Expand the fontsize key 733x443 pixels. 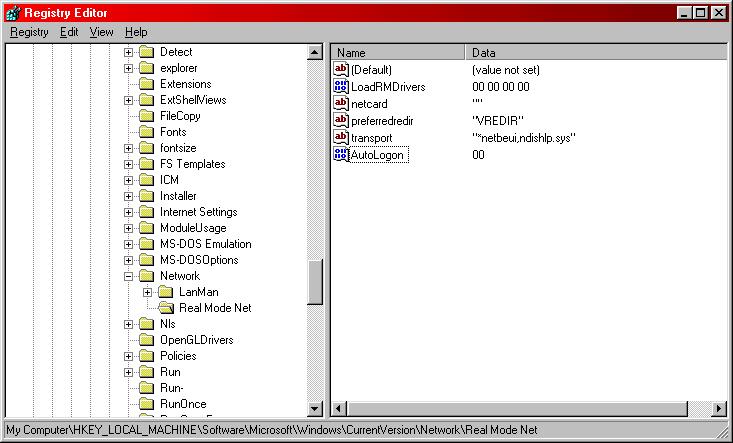(x=128, y=148)
